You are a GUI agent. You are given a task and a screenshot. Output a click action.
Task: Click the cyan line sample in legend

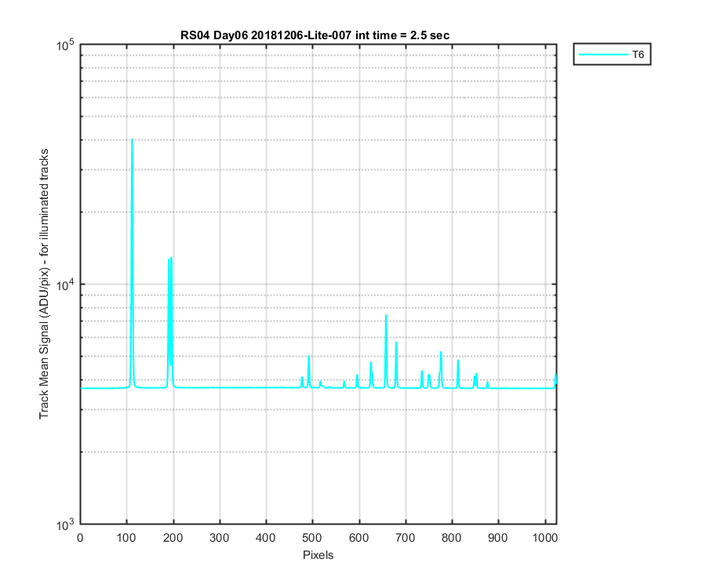[603, 54]
